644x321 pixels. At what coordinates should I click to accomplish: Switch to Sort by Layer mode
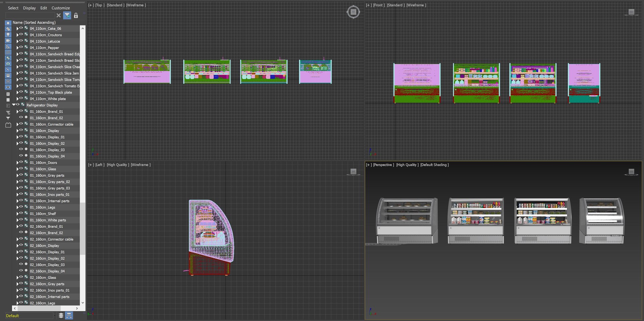pyautogui.click(x=61, y=315)
